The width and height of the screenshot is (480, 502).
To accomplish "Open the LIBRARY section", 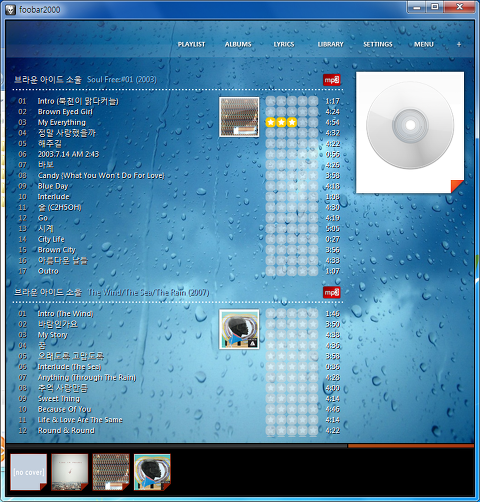I will (x=330, y=44).
